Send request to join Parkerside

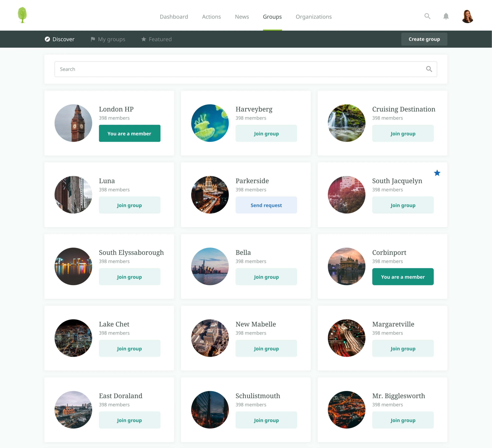(266, 205)
